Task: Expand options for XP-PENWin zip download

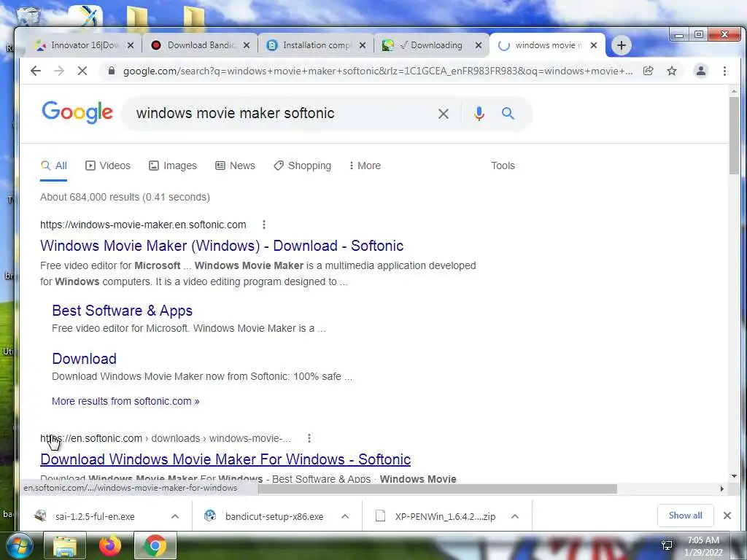Action: point(514,516)
